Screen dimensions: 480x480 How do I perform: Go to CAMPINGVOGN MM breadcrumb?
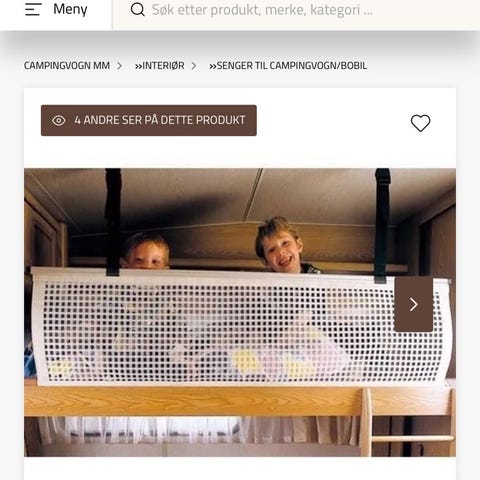tap(67, 66)
